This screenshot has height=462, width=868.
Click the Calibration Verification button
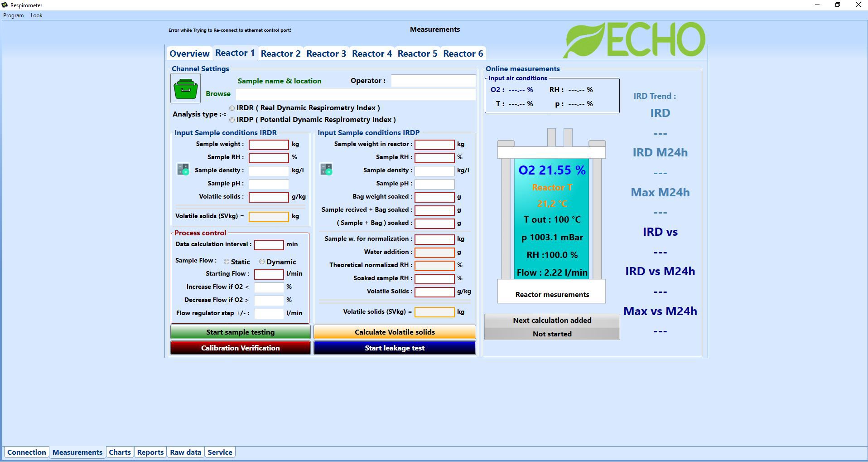(x=240, y=348)
